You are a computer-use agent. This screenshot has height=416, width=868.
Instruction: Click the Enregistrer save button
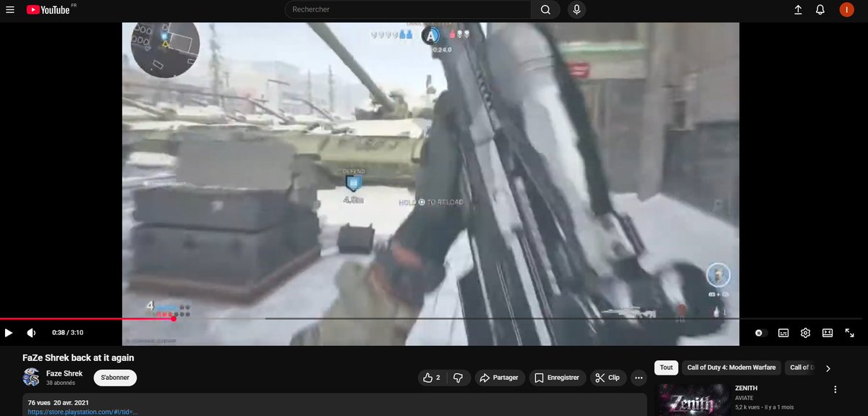557,378
